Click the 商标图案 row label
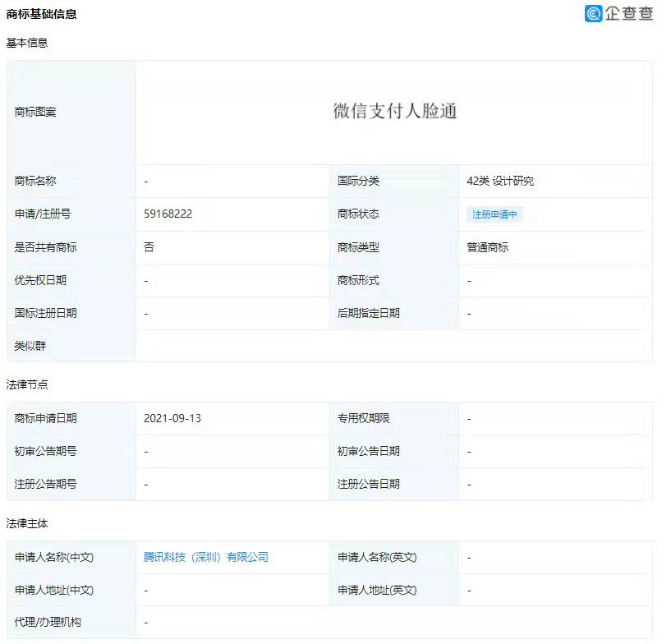Image resolution: width=662 pixels, height=644 pixels. click(x=34, y=113)
